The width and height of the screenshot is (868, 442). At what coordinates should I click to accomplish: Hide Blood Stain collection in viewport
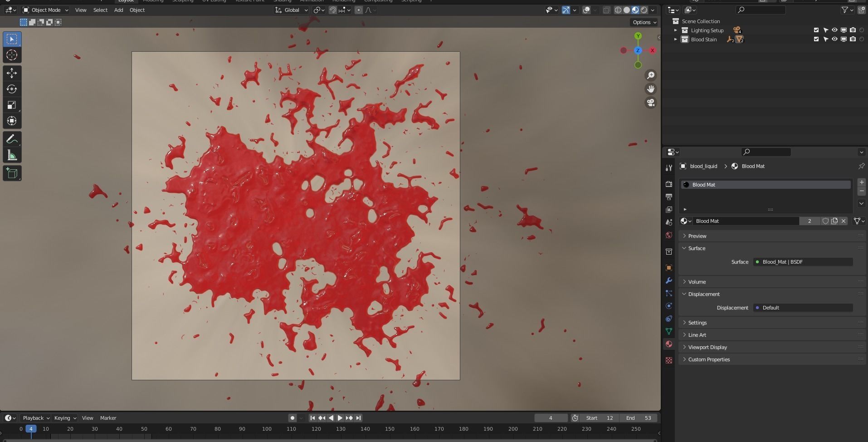[x=834, y=39]
